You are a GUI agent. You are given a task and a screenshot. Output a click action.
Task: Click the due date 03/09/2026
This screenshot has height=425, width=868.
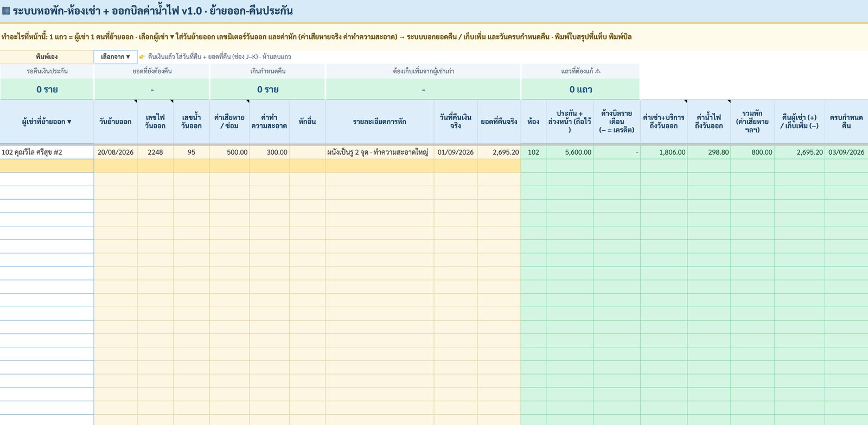(x=846, y=153)
